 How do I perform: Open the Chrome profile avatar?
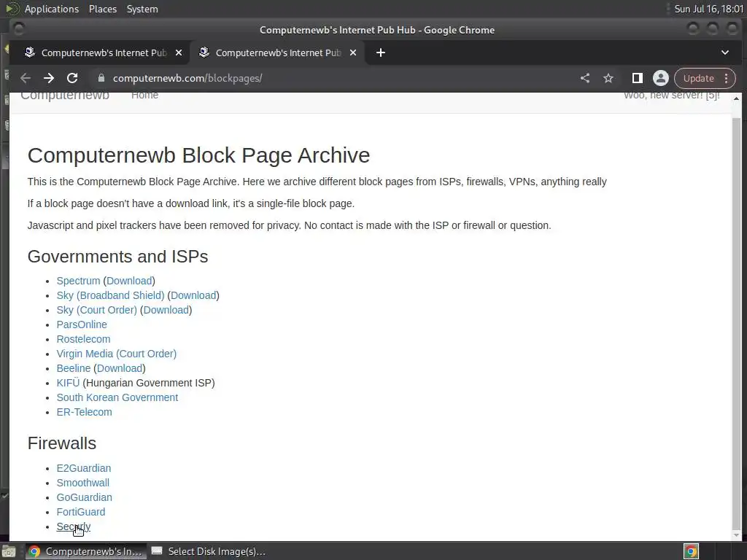pyautogui.click(x=661, y=78)
